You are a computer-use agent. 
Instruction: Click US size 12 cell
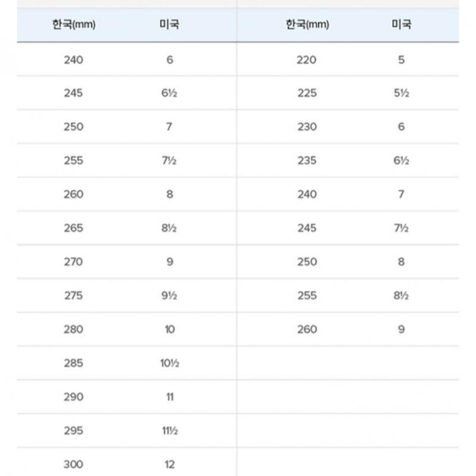[x=170, y=465]
